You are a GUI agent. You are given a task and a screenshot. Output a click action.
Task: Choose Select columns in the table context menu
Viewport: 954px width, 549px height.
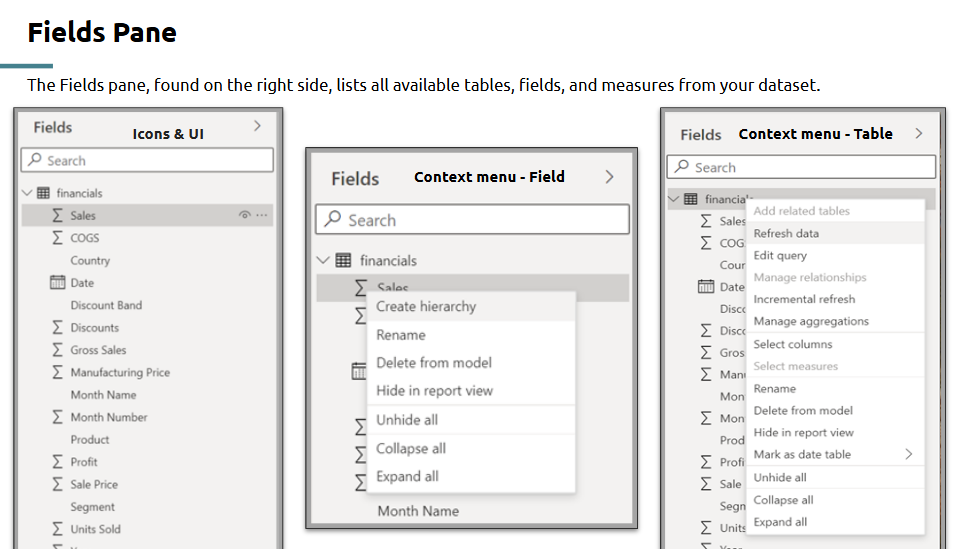[835, 344]
